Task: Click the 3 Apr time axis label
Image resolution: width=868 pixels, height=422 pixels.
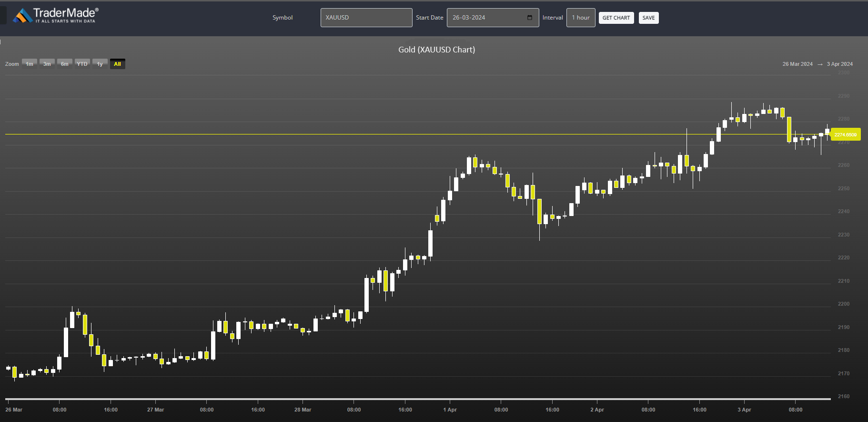Action: point(745,410)
